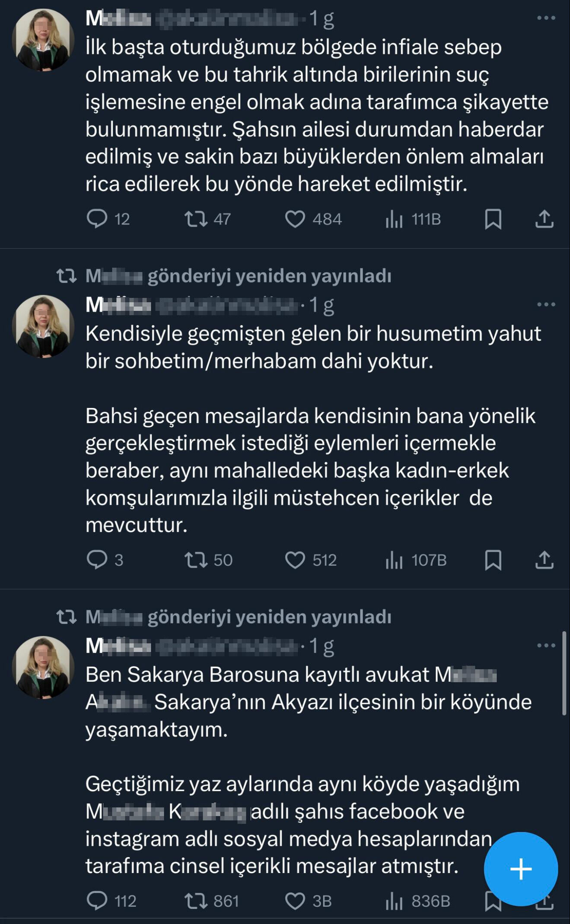This screenshot has width=570, height=924.
Task: Open replies on the second tweet
Action: pos(99,560)
